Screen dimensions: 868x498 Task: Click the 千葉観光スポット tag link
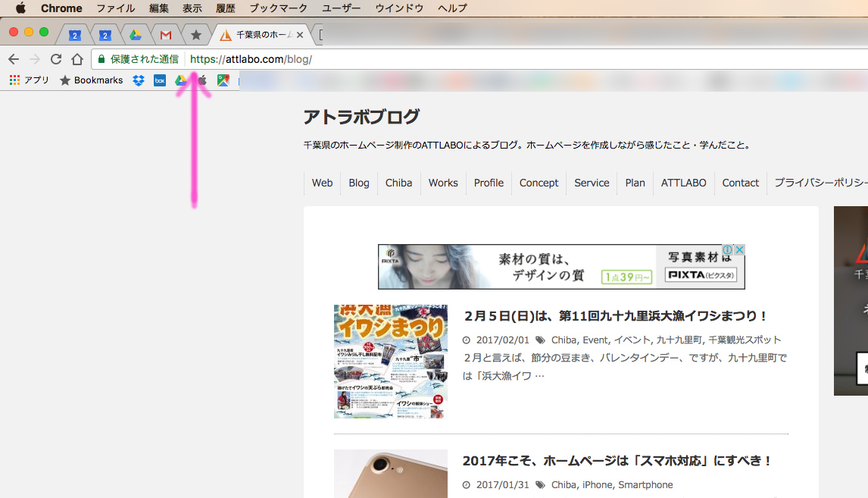pos(745,340)
